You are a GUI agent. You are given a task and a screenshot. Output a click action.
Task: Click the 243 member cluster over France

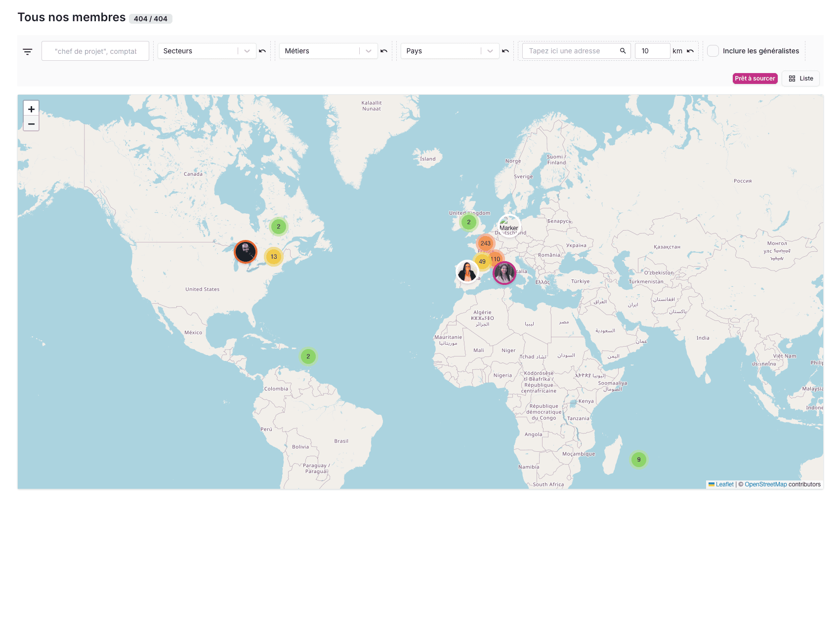(486, 243)
